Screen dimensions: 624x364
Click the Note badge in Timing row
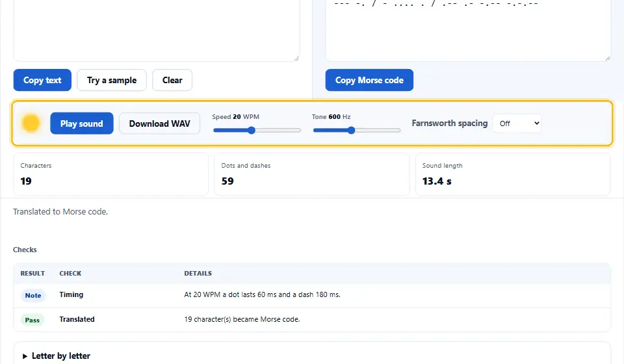click(x=33, y=295)
